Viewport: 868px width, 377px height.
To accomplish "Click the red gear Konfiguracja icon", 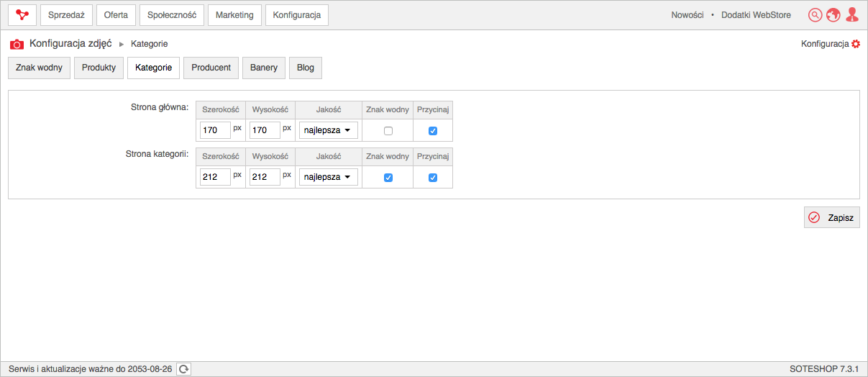I will tap(856, 44).
